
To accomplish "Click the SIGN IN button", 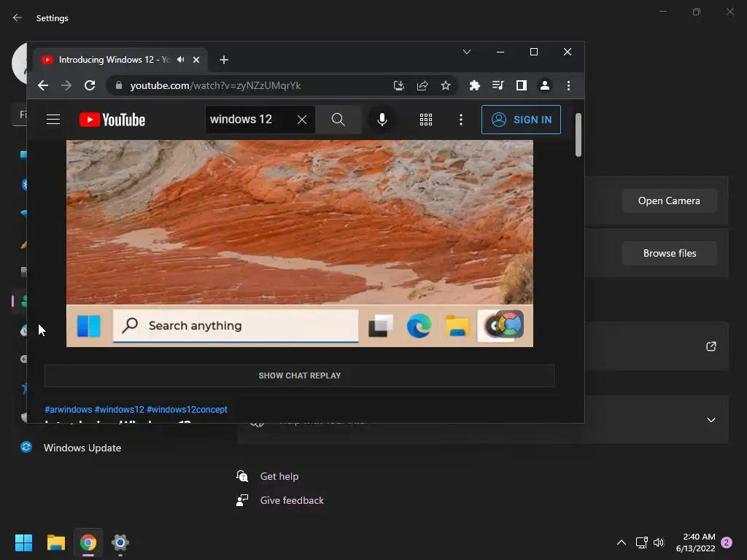I will (521, 120).
